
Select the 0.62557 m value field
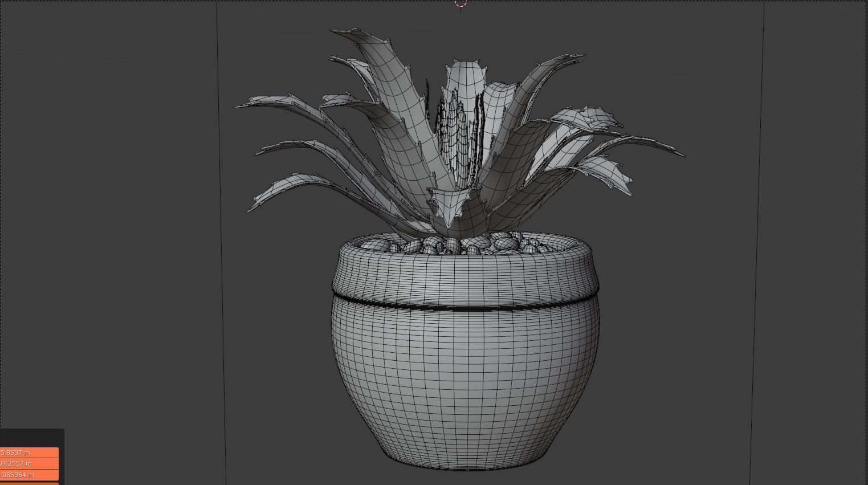[x=29, y=463]
